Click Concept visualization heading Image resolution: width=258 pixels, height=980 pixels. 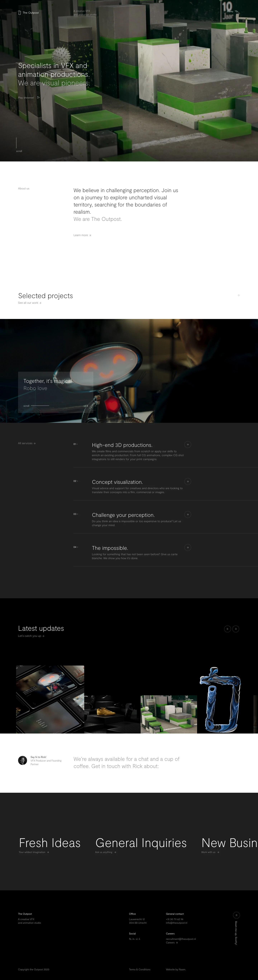tap(117, 482)
